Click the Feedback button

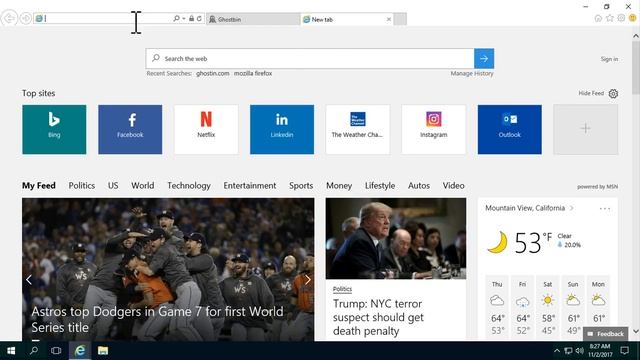(606, 334)
